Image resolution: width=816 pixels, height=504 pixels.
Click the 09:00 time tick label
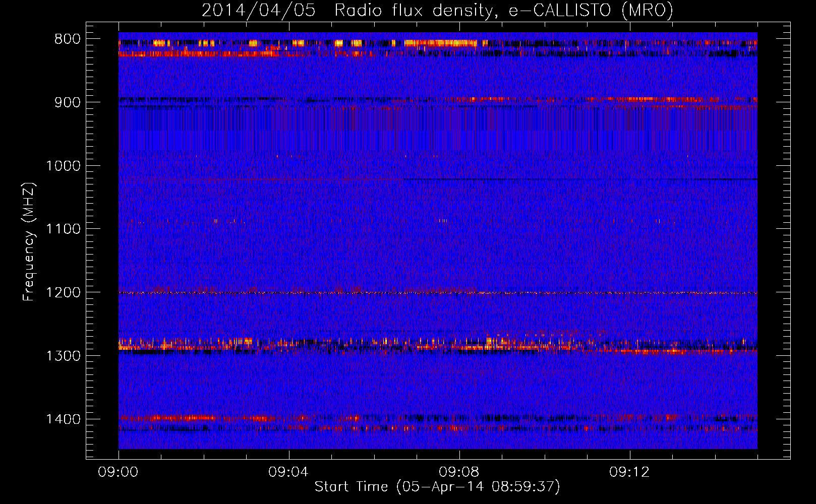pyautogui.click(x=119, y=472)
